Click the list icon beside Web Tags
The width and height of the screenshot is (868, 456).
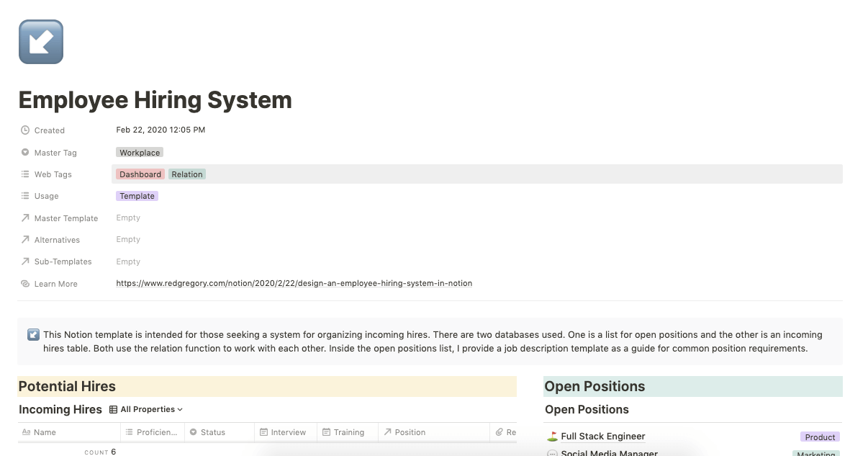26,174
